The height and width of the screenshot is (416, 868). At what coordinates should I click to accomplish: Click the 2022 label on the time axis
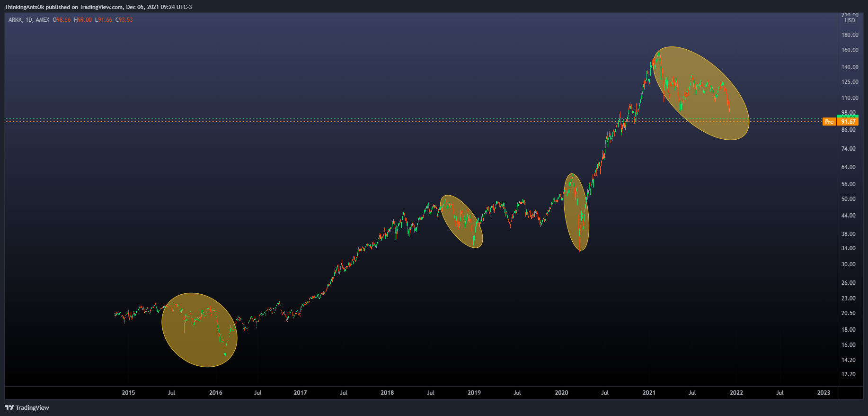(x=736, y=393)
